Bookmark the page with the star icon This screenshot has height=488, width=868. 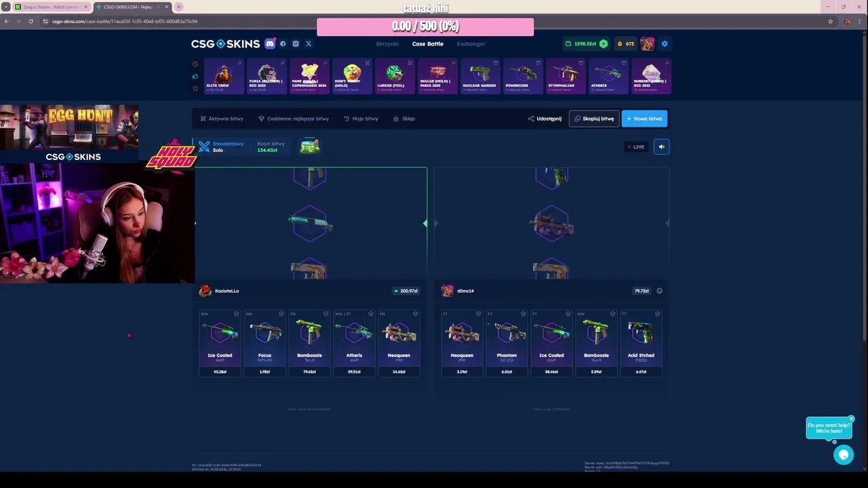pyautogui.click(x=830, y=21)
